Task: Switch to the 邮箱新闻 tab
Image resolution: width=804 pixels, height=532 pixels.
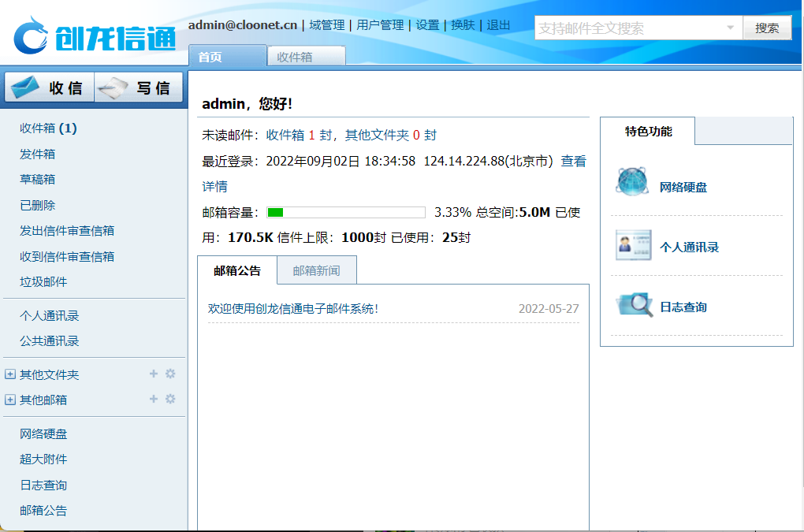Action: tap(316, 270)
